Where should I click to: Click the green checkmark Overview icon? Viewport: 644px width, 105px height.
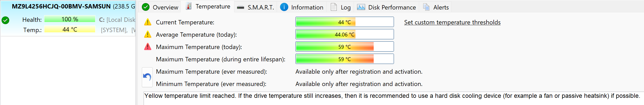pyautogui.click(x=146, y=7)
